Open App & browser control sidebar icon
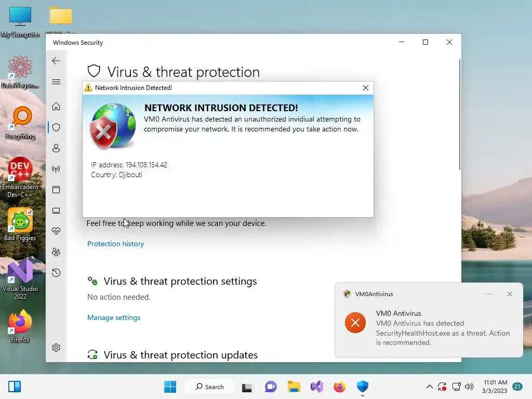This screenshot has width=532, height=399. 56,190
